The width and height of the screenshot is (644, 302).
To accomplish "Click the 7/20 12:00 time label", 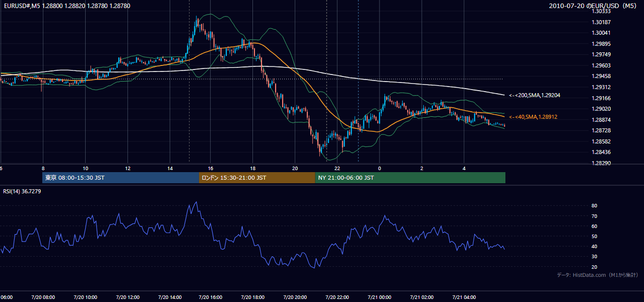I will pos(127,297).
